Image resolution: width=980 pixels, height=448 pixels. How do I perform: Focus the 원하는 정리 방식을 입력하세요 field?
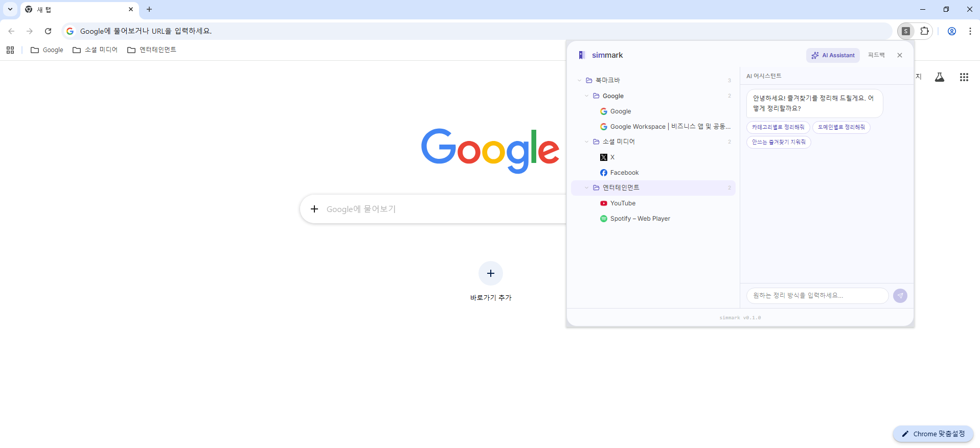[x=817, y=296]
